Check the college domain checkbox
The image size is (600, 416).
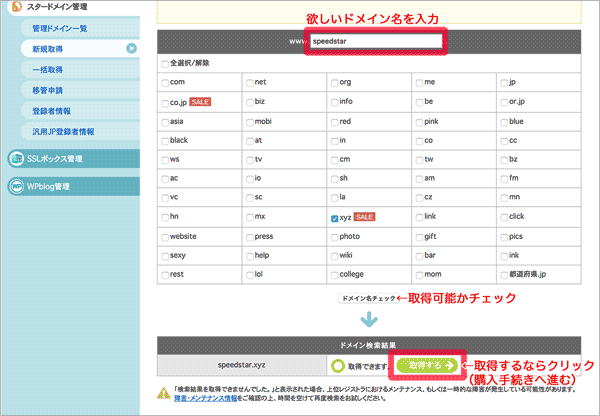(334, 275)
